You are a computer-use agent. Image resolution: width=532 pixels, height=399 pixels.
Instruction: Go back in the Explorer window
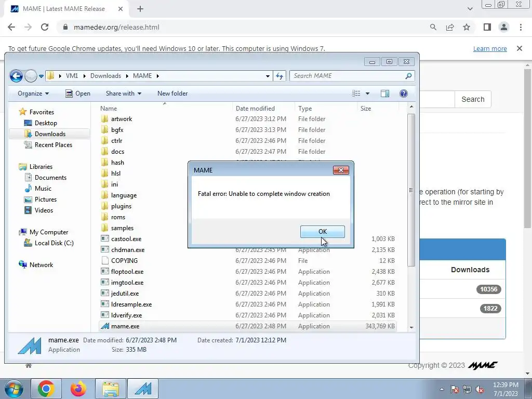click(x=16, y=76)
